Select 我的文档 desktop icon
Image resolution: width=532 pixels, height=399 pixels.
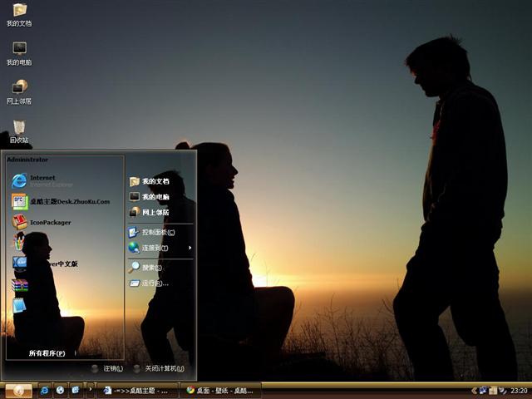pos(19,12)
